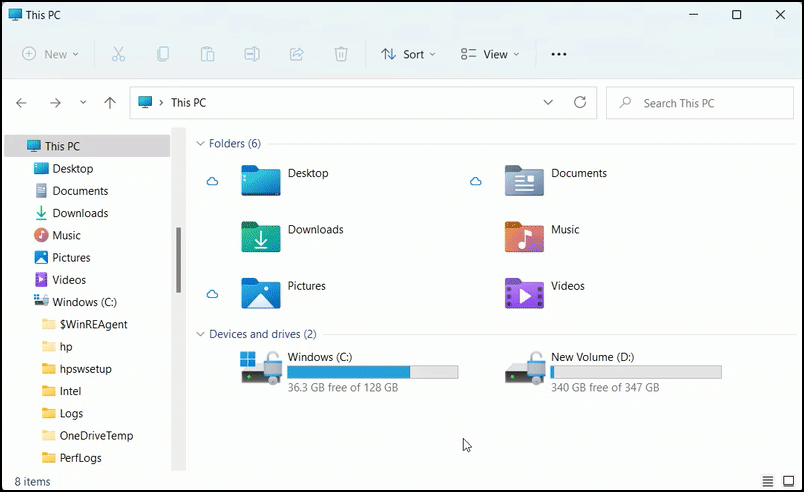Switch to details view in status bar
The height and width of the screenshot is (492, 804).
point(768,482)
